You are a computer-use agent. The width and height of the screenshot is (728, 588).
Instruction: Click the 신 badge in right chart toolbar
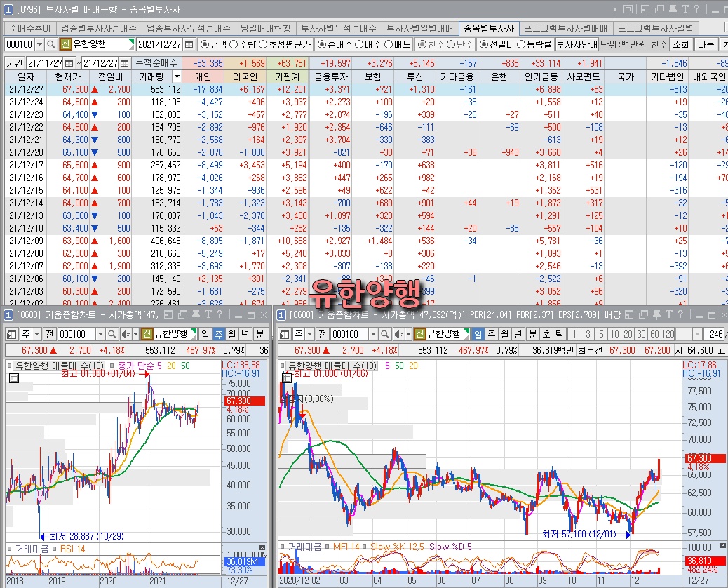[x=419, y=334]
